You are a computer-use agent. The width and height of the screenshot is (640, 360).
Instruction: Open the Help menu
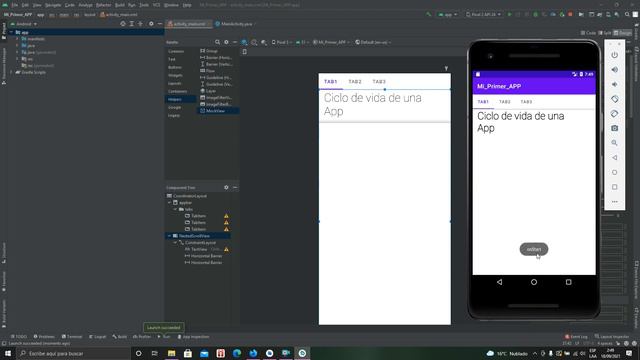coord(187,5)
